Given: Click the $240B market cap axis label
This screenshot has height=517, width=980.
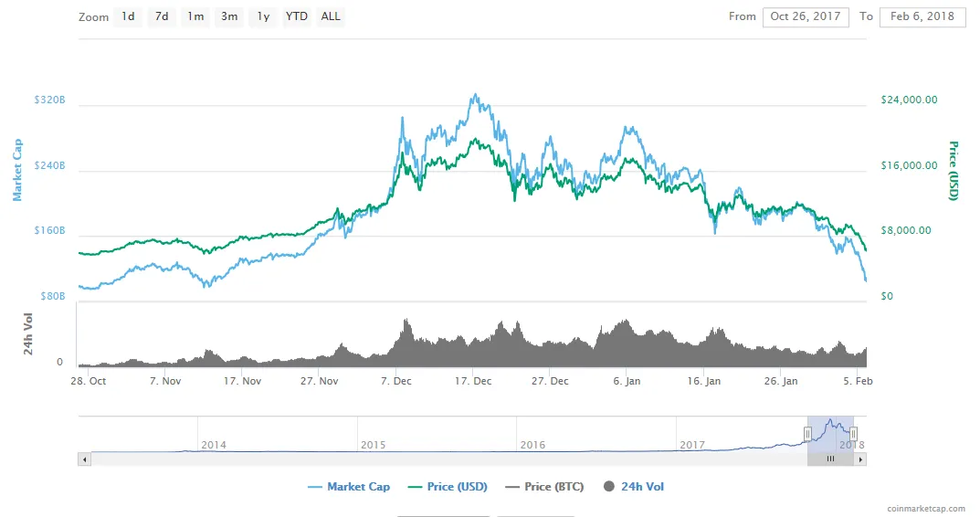Looking at the screenshot, I should tap(49, 165).
